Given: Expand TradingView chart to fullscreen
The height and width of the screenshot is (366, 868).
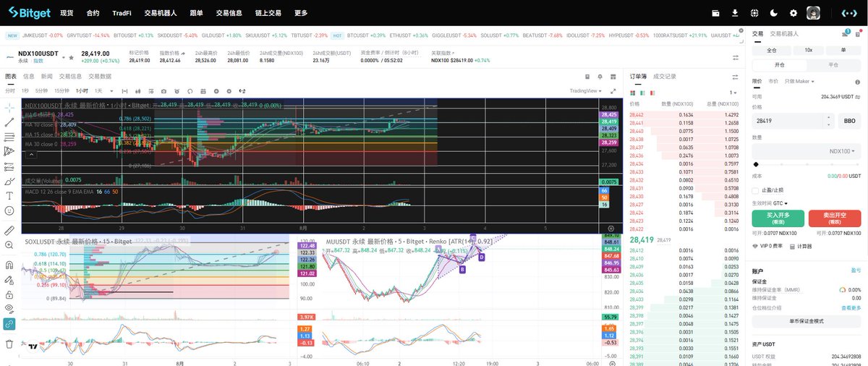Looking at the screenshot, I should (x=615, y=91).
